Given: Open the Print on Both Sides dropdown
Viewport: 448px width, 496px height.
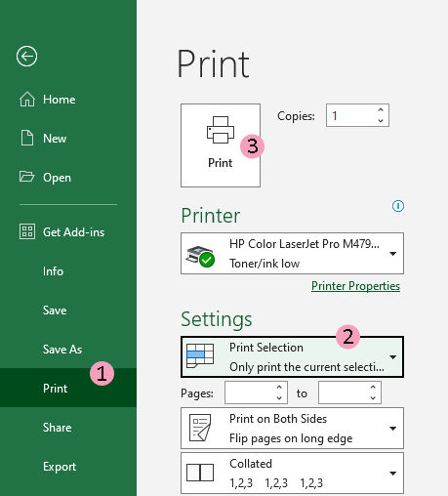Looking at the screenshot, I should tap(292, 429).
